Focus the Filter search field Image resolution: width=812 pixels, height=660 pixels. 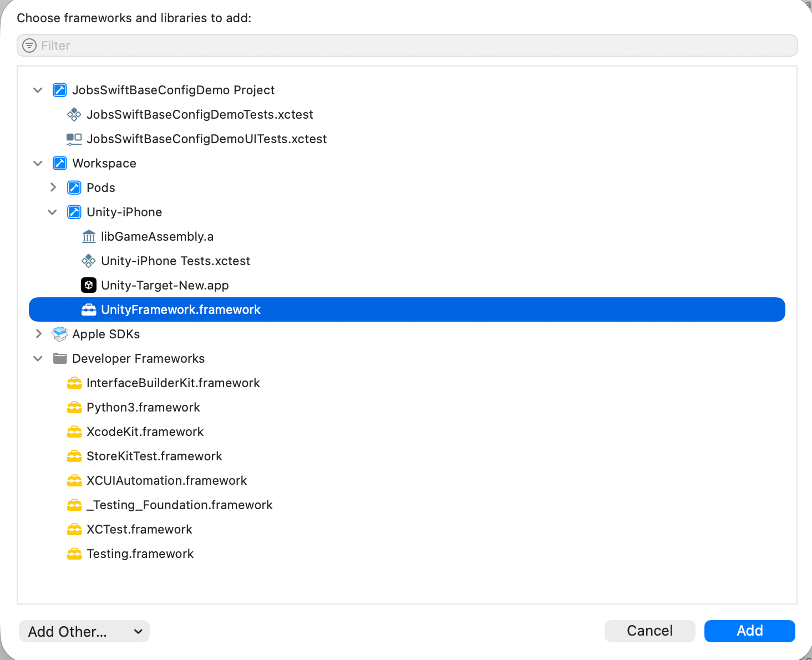click(407, 45)
